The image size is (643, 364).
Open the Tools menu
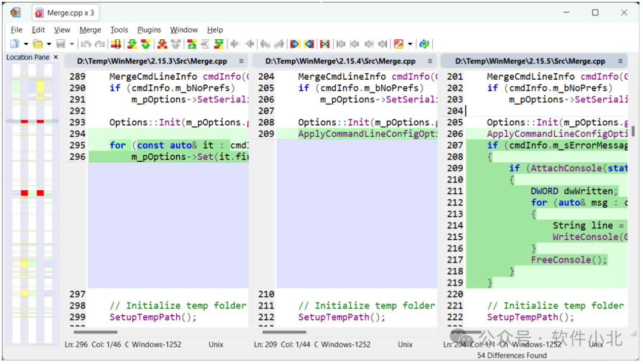(x=119, y=30)
